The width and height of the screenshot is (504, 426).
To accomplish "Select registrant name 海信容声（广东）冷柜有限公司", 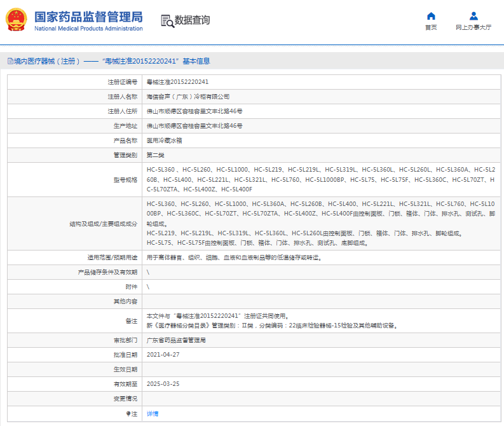I will click(x=188, y=97).
